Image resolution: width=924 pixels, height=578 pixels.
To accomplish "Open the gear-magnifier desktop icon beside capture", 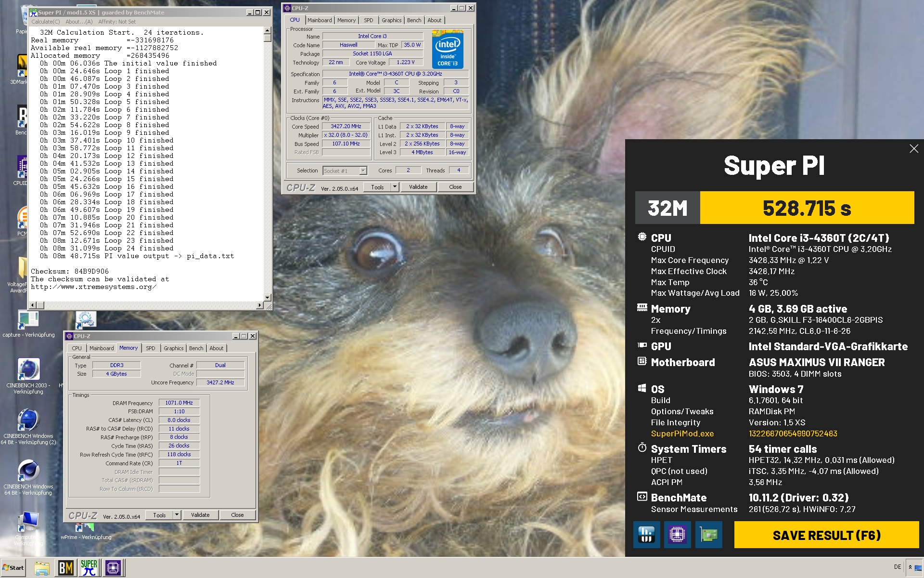I will pyautogui.click(x=86, y=319).
